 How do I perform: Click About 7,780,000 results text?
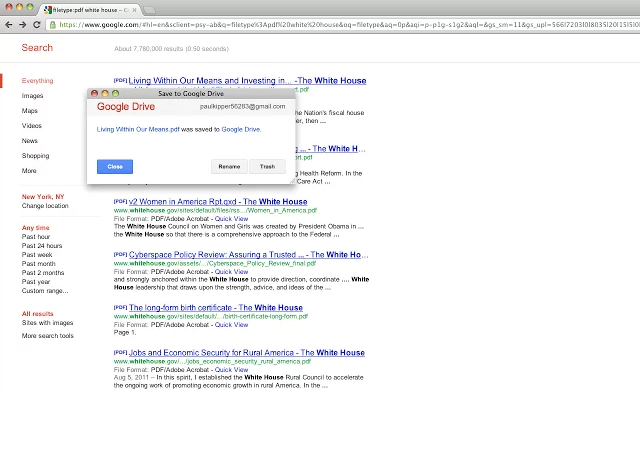click(x=171, y=49)
